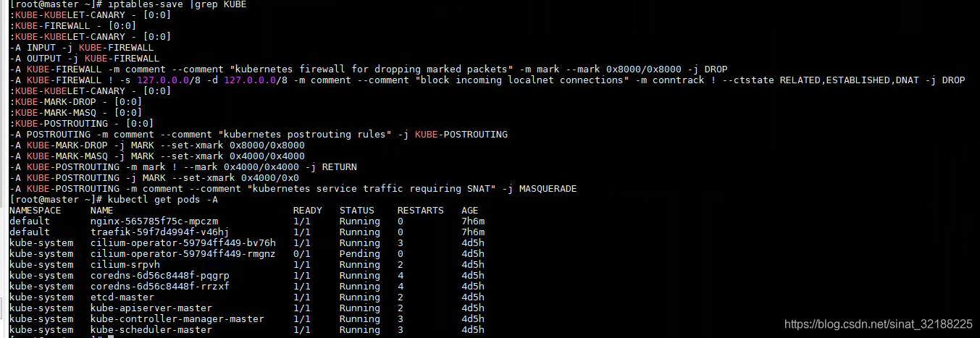Viewport: 980px width, 338px height.
Task: Click the NAMESPACE column header
Action: pos(35,210)
